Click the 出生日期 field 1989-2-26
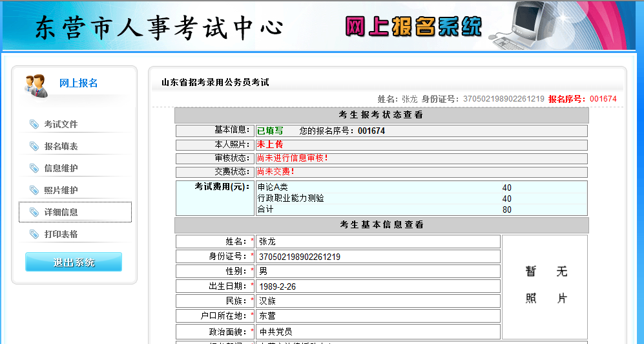Screen dimensions: 644x344 tap(378, 286)
